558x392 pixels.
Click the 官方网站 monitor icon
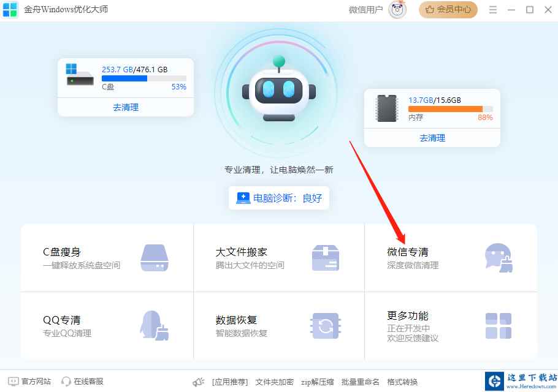(13, 382)
